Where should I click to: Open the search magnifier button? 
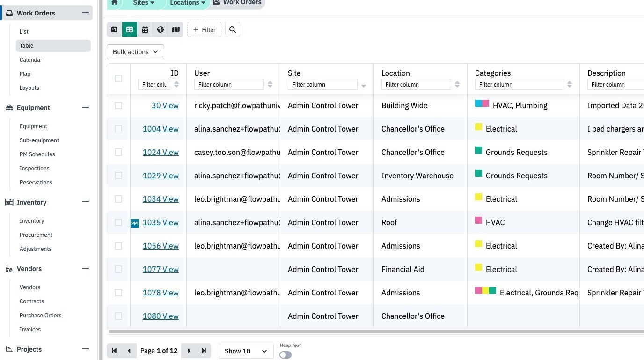point(233,29)
